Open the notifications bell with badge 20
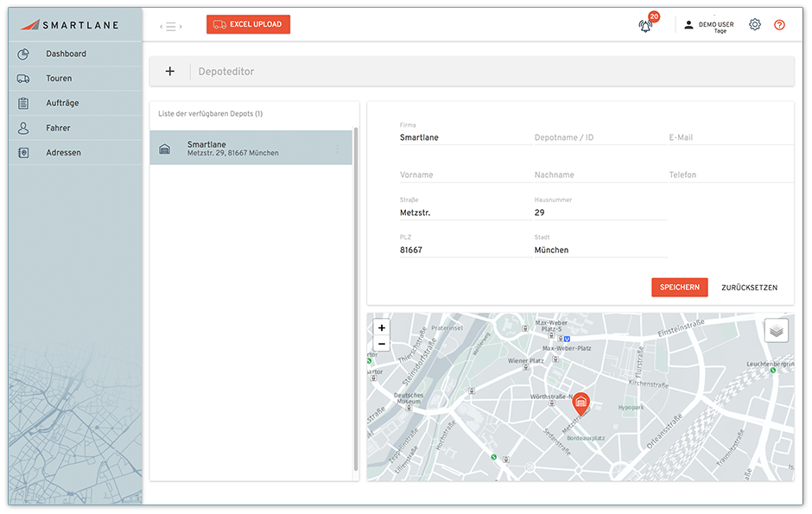The width and height of the screenshot is (812, 514). 646,25
